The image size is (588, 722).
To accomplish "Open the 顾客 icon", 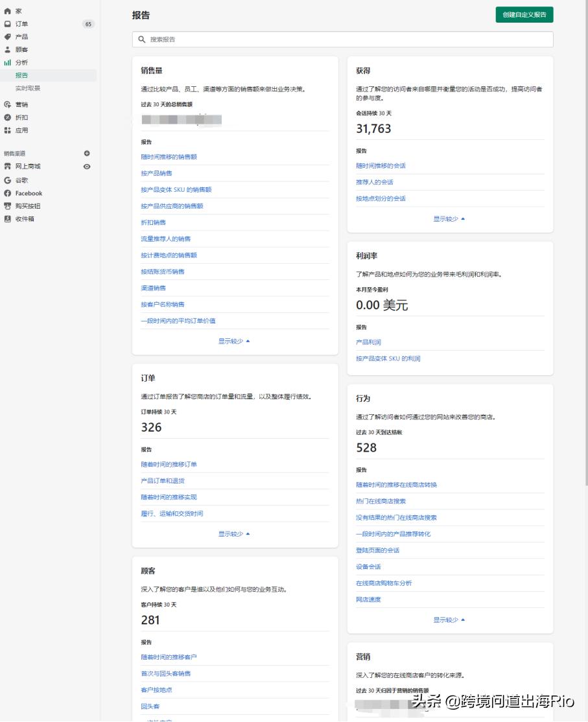I will point(8,50).
